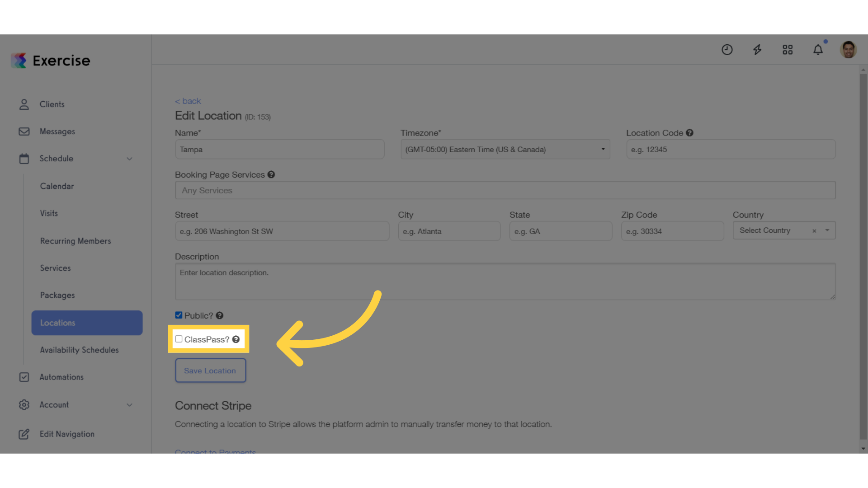Click the Schedule sidebar icon
The height and width of the screenshot is (488, 868).
pyautogui.click(x=24, y=158)
